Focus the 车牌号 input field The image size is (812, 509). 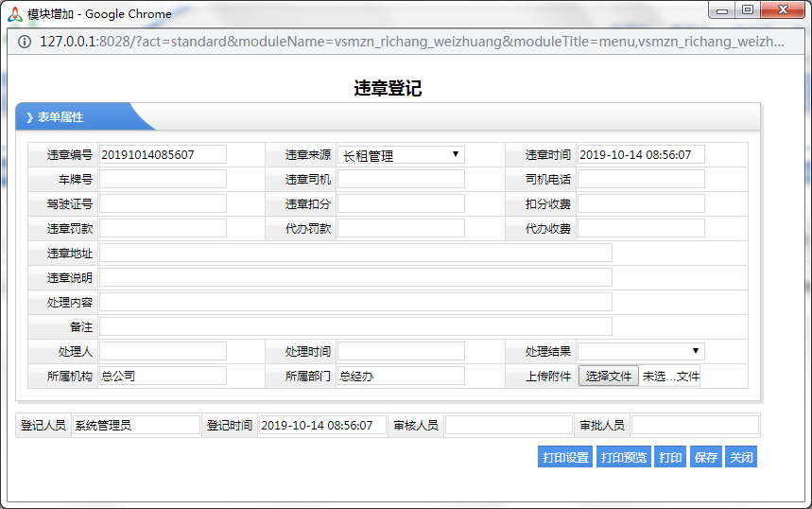click(x=163, y=180)
